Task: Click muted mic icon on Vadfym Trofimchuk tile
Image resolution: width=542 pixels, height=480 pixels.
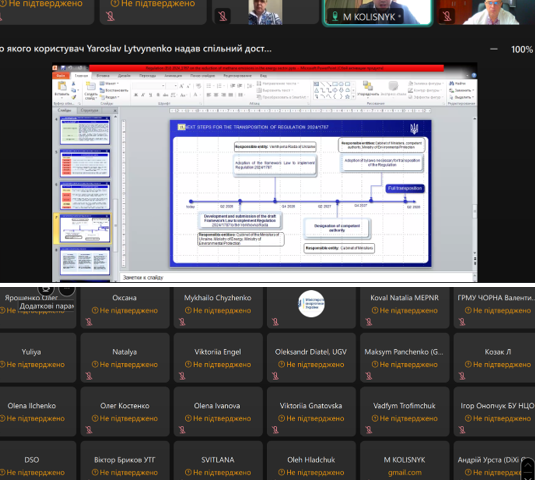Action: (369, 430)
